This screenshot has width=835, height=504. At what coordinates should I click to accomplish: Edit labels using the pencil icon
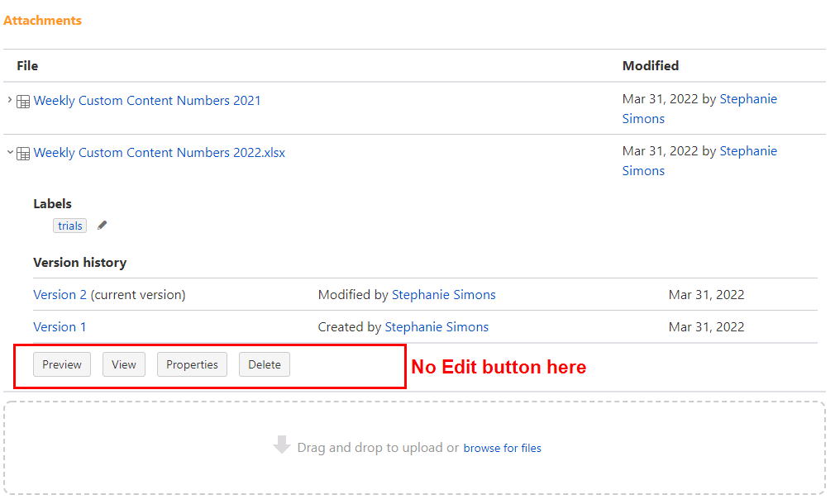point(101,225)
